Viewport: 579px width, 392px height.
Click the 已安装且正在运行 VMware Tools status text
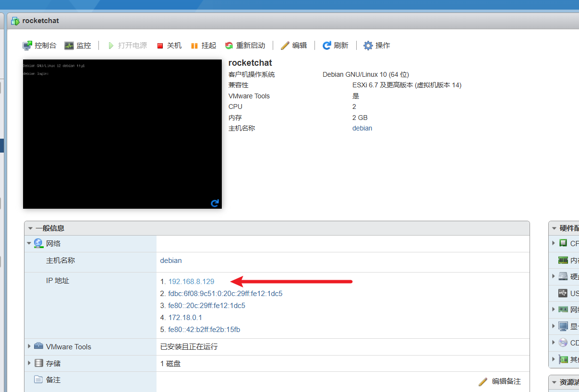[x=189, y=346]
